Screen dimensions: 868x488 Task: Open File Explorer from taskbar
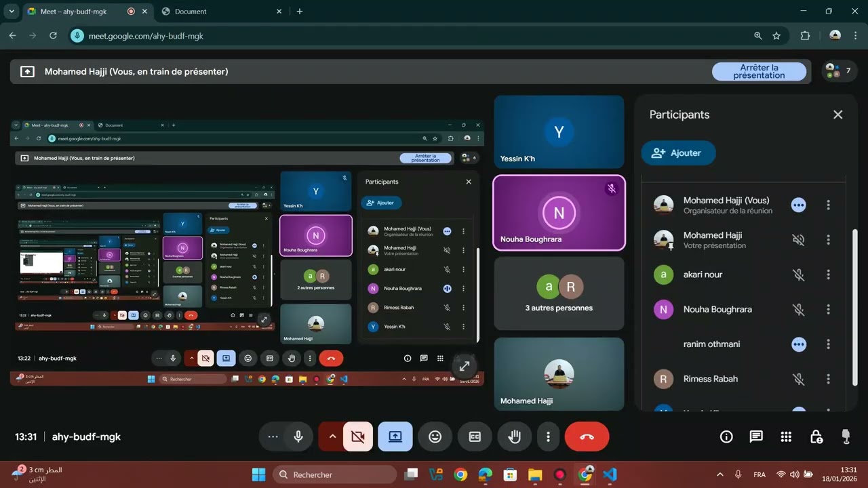pos(535,474)
